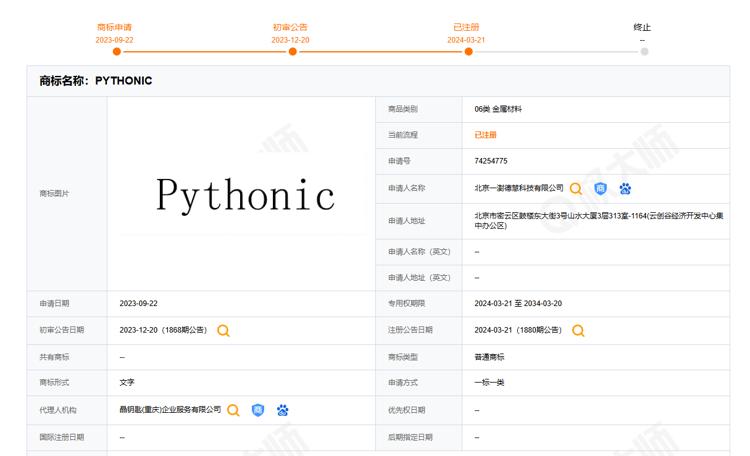
Task: Select the 06类 金属材料 value
Action: [x=498, y=109]
